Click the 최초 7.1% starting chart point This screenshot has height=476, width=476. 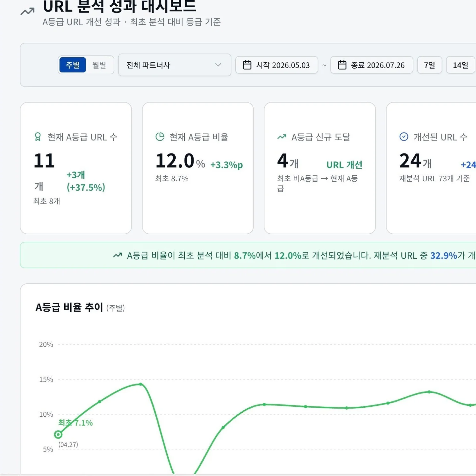point(58,434)
